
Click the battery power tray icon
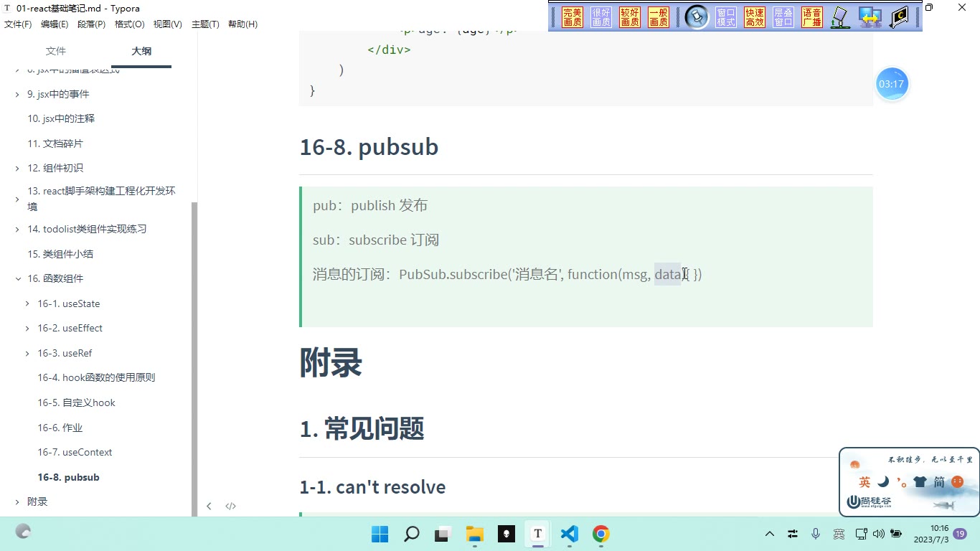click(x=896, y=534)
